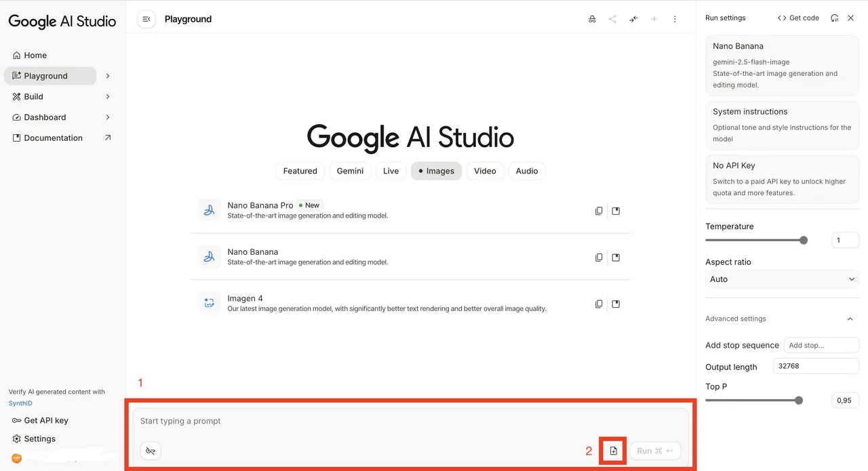This screenshot has width=868, height=471.
Task: Copy icon in the Nano Banana Pro row
Action: pyautogui.click(x=599, y=211)
